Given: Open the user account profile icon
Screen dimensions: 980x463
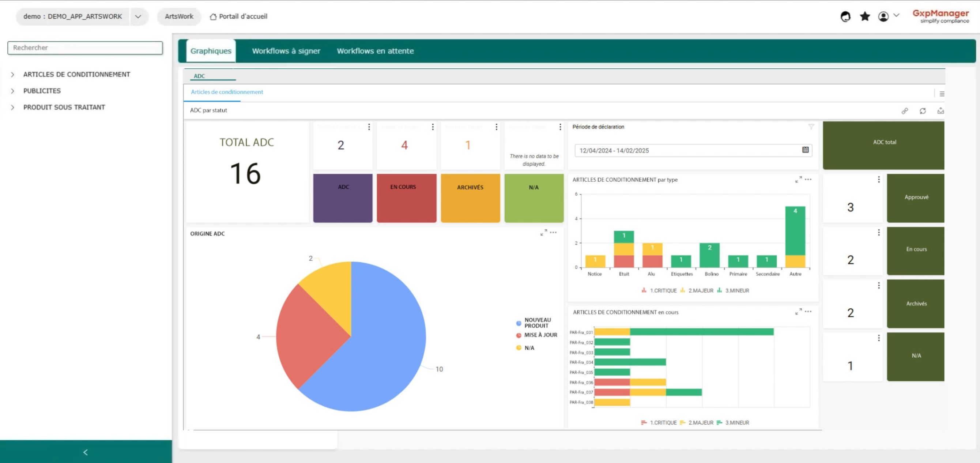Looking at the screenshot, I should click(883, 16).
